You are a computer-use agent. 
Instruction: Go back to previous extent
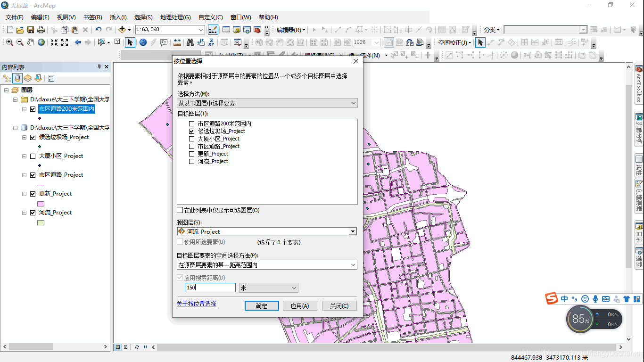pyautogui.click(x=78, y=42)
